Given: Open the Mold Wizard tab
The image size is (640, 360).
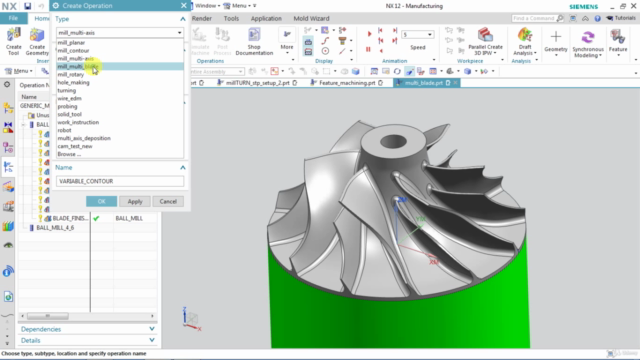Looking at the screenshot, I should (x=311, y=18).
